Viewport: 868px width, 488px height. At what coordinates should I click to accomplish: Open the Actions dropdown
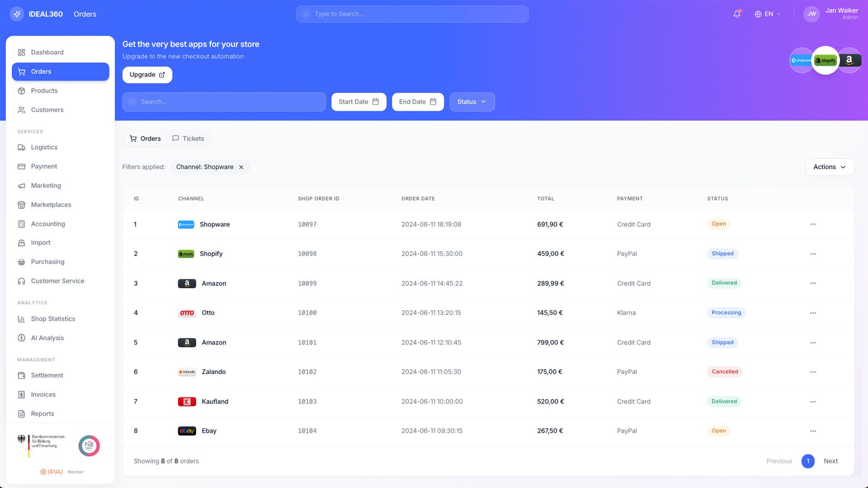click(x=830, y=167)
